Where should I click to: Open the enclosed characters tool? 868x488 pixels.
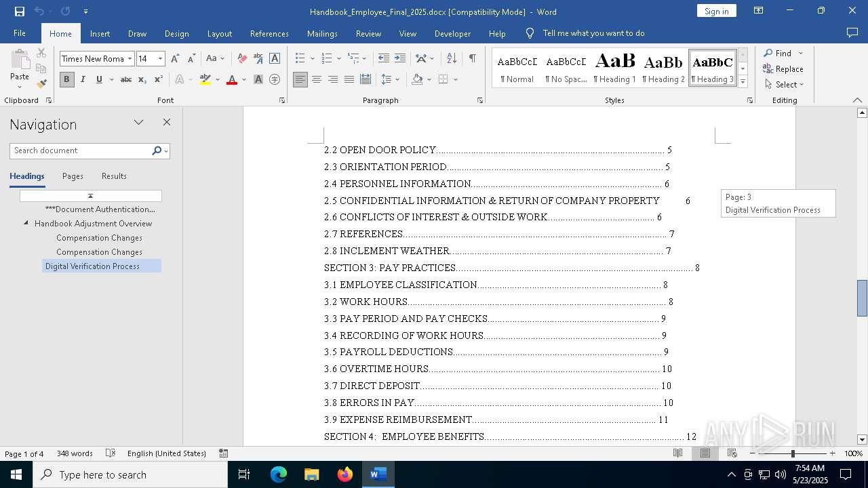(275, 79)
